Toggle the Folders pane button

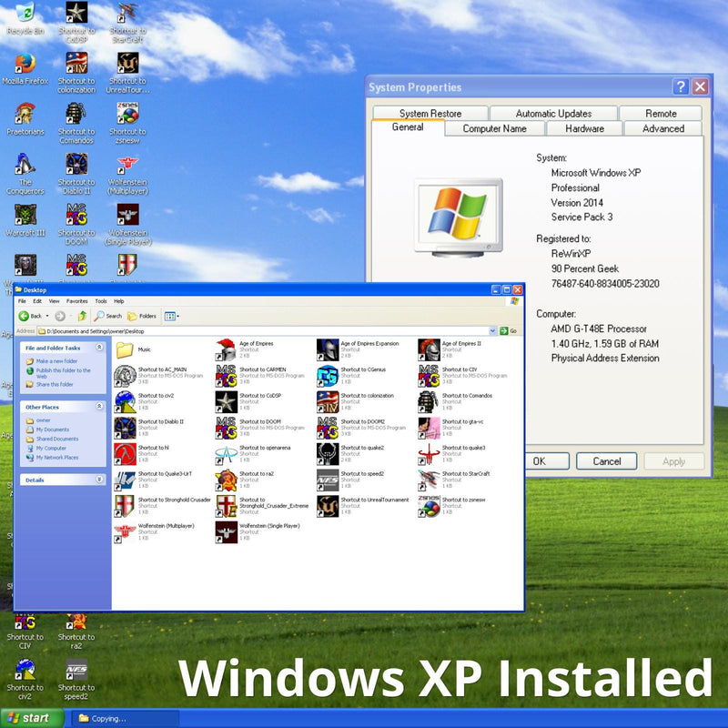pyautogui.click(x=142, y=316)
